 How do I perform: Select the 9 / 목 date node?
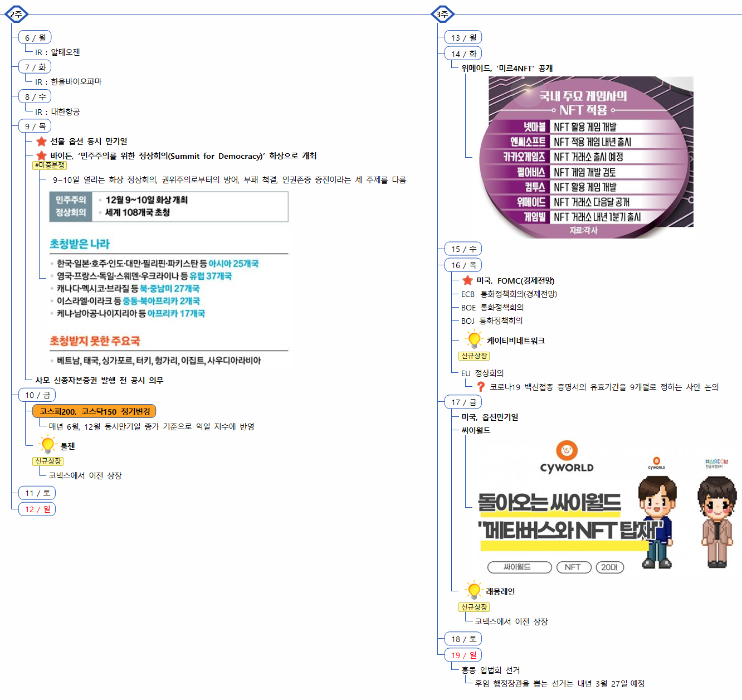coord(35,126)
